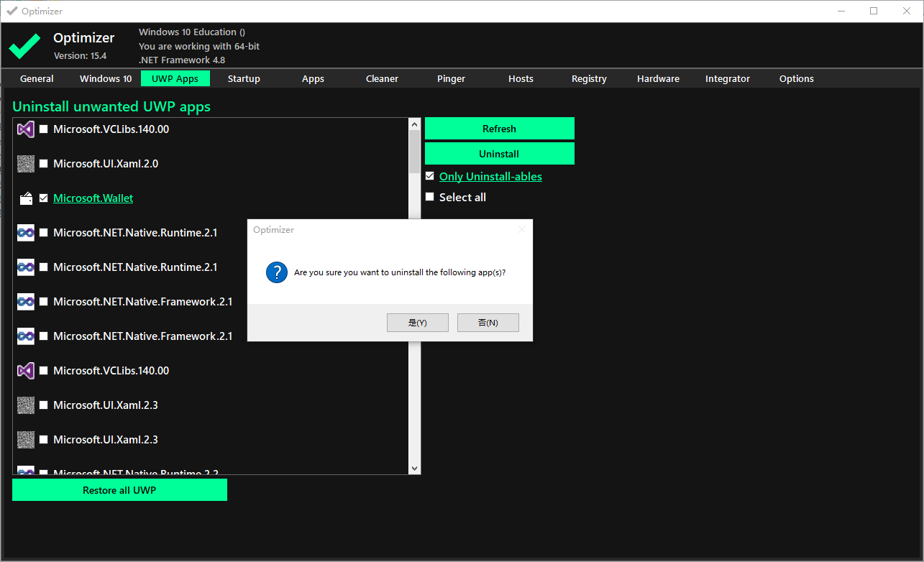Image resolution: width=924 pixels, height=562 pixels.
Task: Open the General tab
Action: pyautogui.click(x=37, y=78)
